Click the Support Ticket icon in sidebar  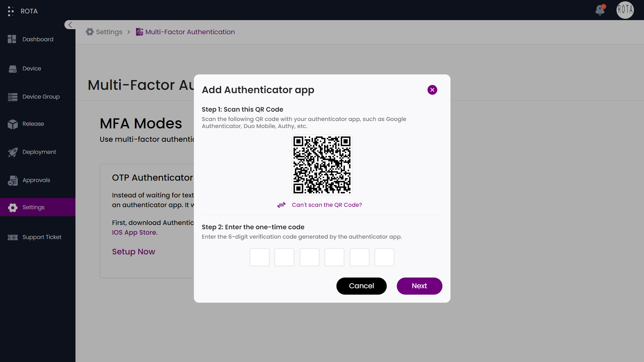click(12, 237)
